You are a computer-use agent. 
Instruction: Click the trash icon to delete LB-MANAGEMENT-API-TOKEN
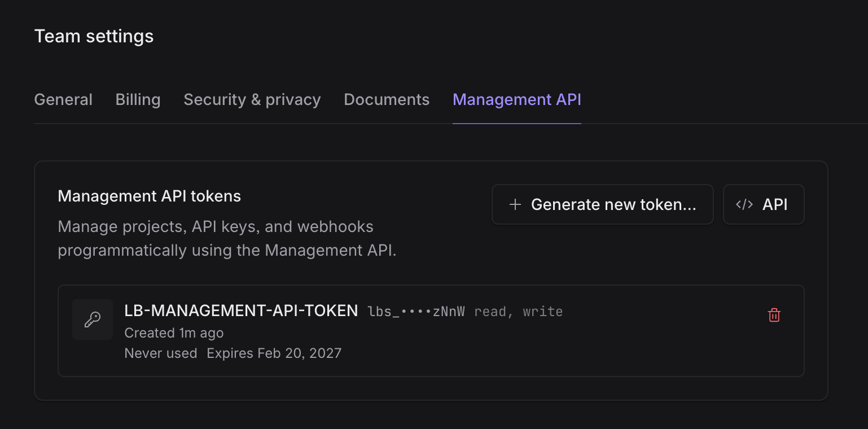click(x=774, y=315)
